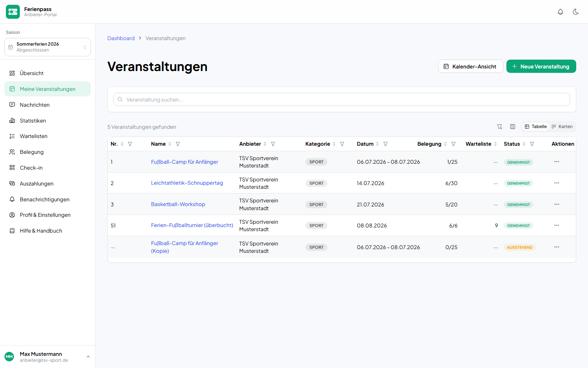Select Meine Veranstaltungen in sidebar
588x368 pixels.
click(x=47, y=89)
